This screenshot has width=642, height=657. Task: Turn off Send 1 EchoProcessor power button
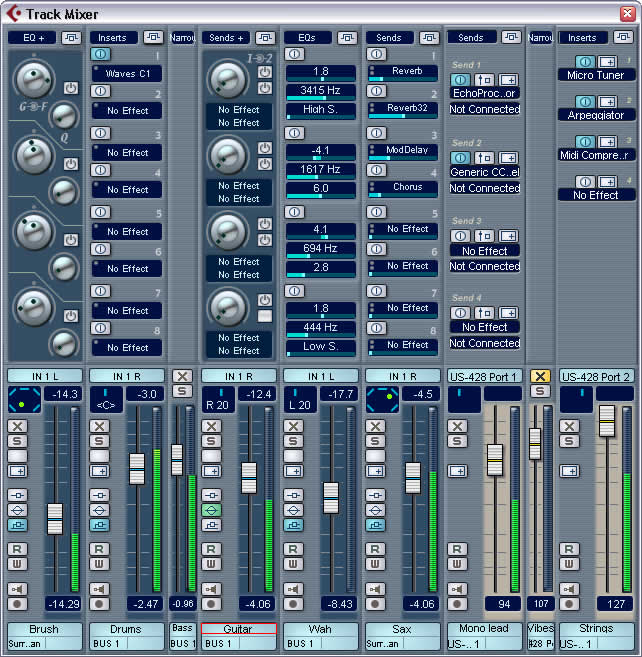coord(461,78)
